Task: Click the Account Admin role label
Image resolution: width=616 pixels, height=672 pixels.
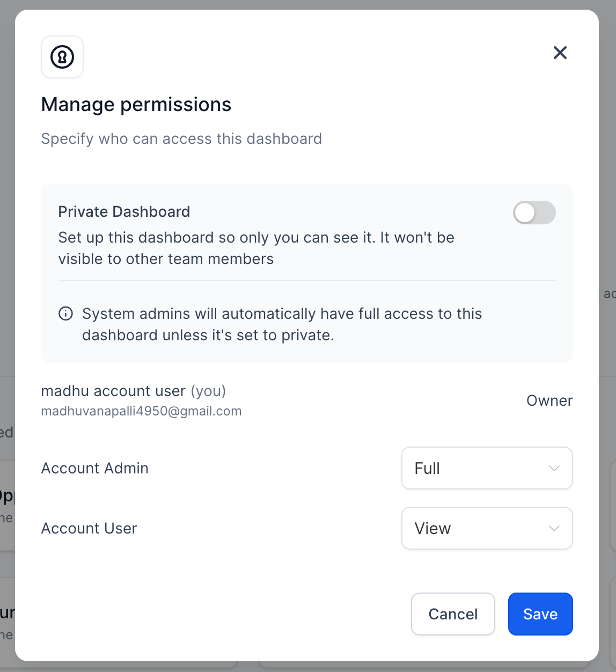Action: [95, 468]
